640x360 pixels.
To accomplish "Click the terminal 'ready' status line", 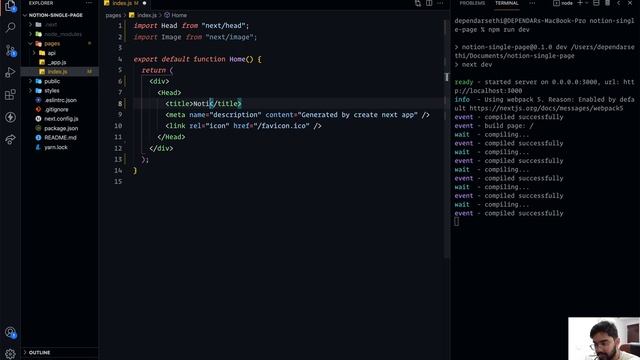I will [x=544, y=87].
